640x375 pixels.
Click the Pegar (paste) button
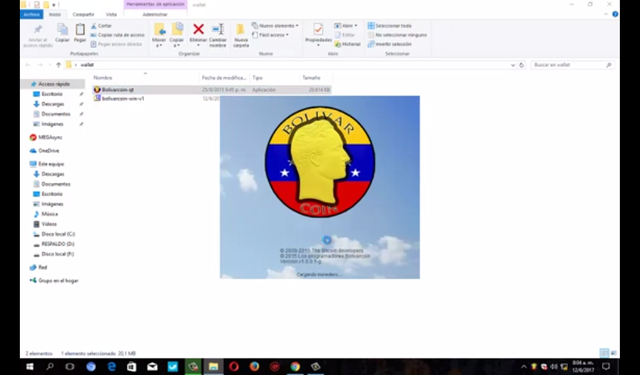[x=80, y=33]
